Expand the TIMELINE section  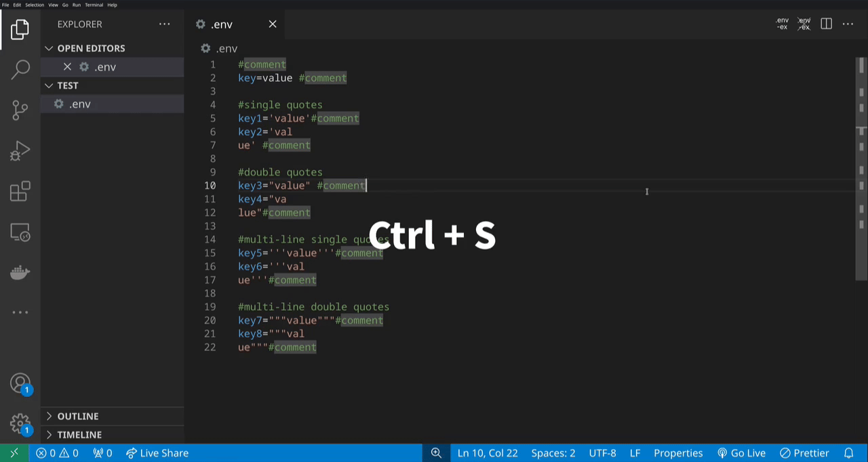(x=113, y=434)
